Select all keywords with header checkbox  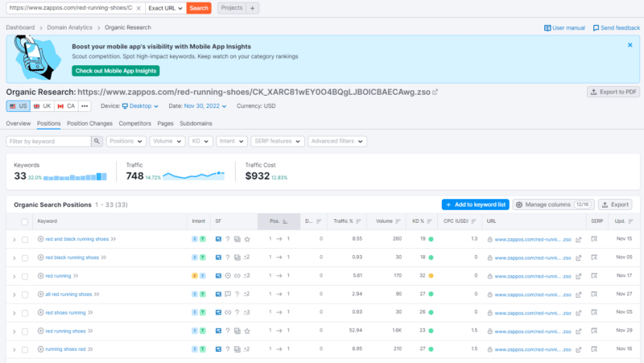pyautogui.click(x=25, y=221)
